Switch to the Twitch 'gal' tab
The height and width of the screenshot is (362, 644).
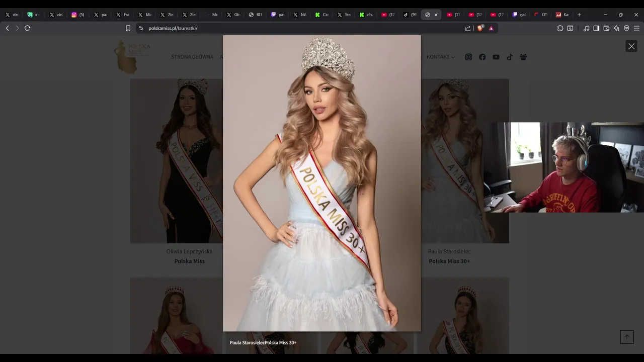pyautogui.click(x=519, y=15)
